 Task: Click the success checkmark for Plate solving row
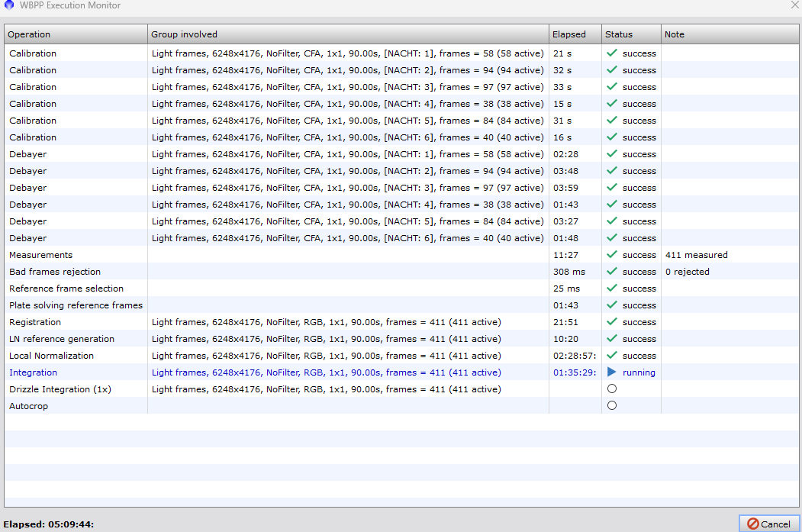click(612, 305)
